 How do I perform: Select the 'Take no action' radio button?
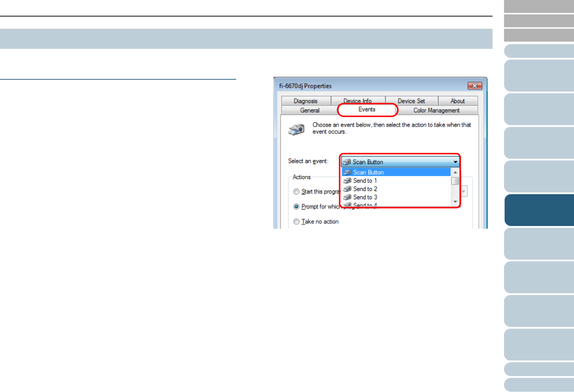point(296,222)
